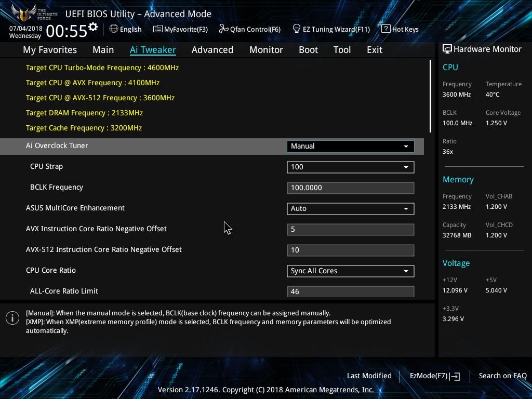Open the My Favorites tab
The height and width of the screenshot is (399, 532).
point(50,50)
